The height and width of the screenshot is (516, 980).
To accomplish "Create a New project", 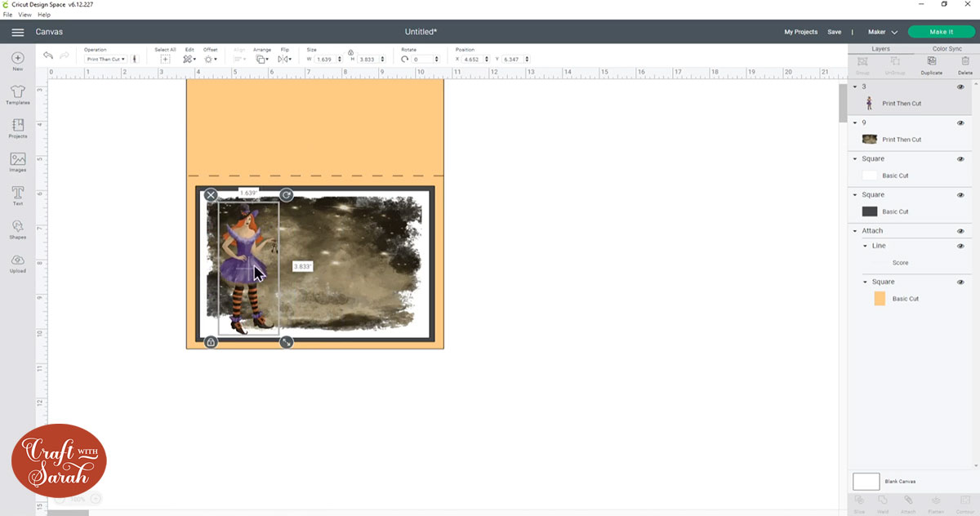I will 17,61.
